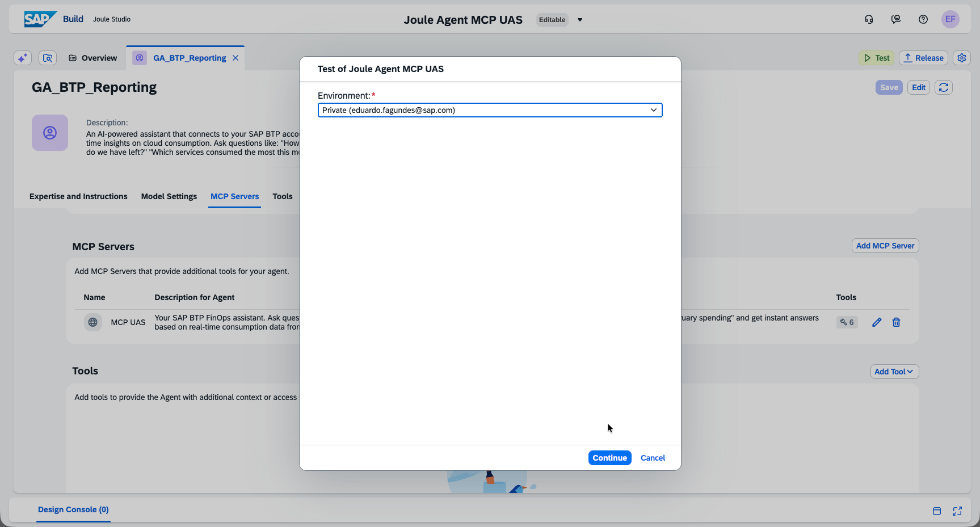Open project settings gear icon
Viewport: 980px width, 527px height.
click(x=962, y=58)
